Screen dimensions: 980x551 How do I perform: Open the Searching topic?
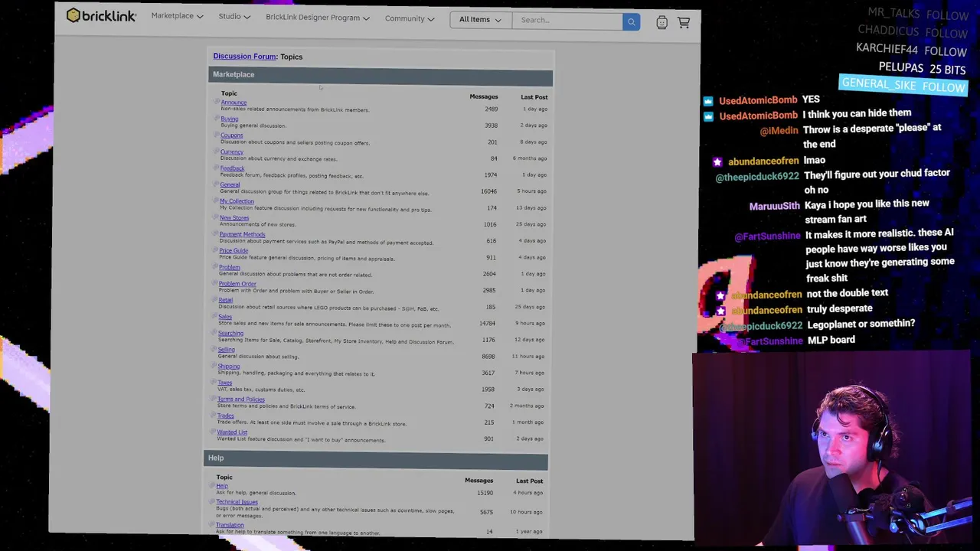point(230,333)
